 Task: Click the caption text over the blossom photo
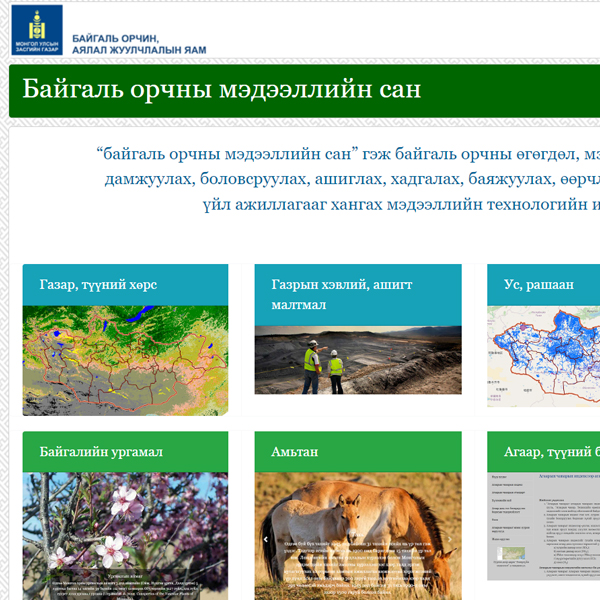pos(125,587)
